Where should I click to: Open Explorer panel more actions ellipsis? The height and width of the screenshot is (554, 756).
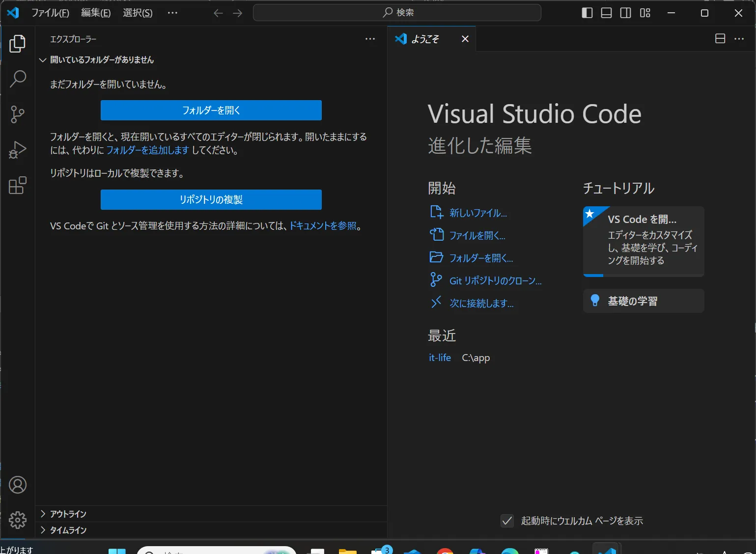pos(370,39)
